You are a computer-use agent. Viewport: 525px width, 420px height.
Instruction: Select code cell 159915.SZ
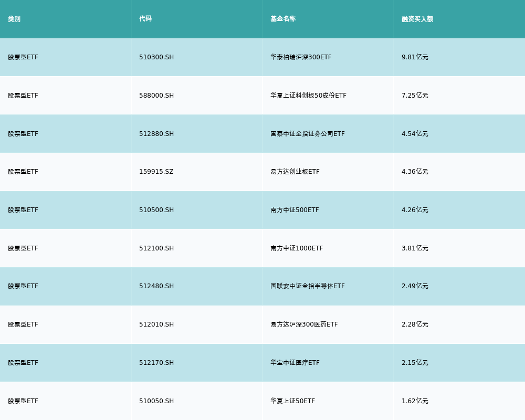coord(156,172)
